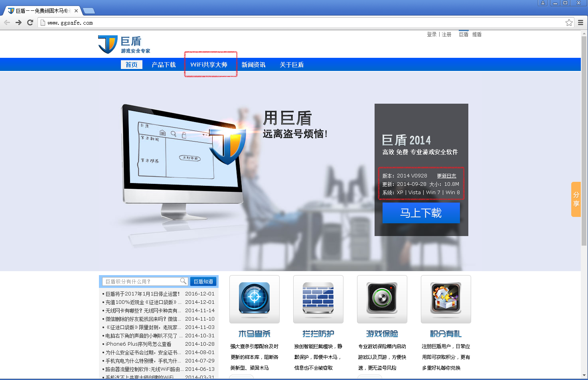The width and height of the screenshot is (588, 380).
Task: Open the Chrome menu hamburger icon
Action: click(580, 23)
